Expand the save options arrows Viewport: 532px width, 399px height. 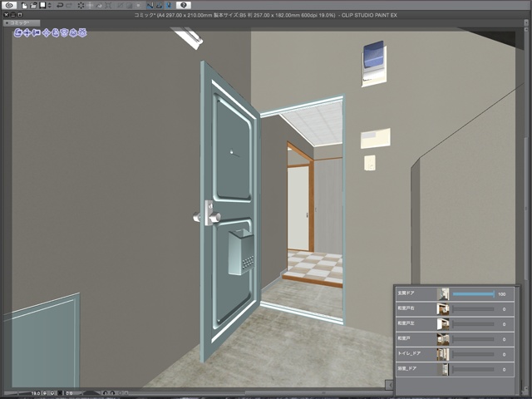[50, 6]
